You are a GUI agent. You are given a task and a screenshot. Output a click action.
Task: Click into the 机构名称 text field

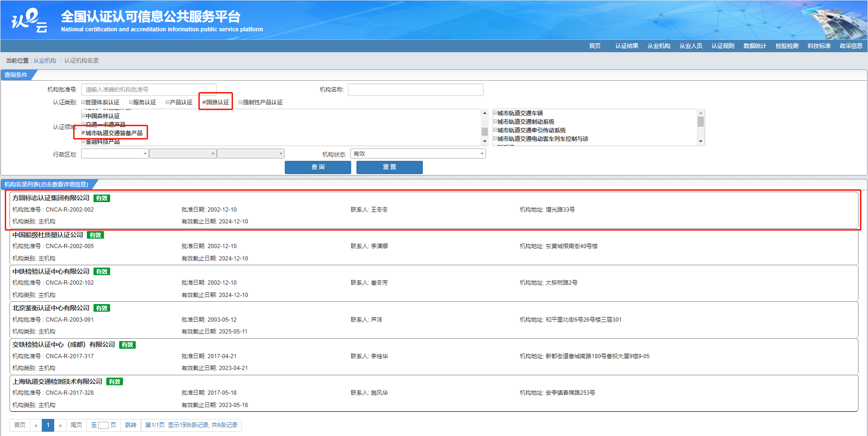tap(415, 90)
